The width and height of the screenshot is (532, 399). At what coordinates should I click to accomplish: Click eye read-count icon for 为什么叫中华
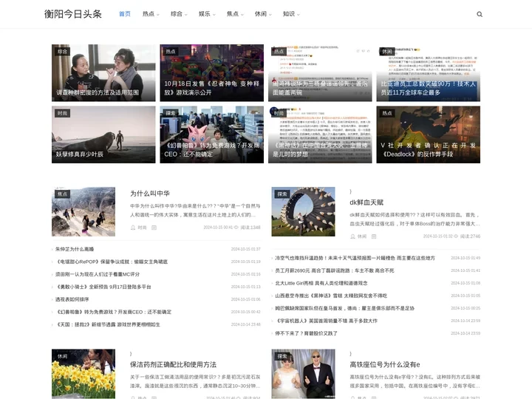coord(236,228)
